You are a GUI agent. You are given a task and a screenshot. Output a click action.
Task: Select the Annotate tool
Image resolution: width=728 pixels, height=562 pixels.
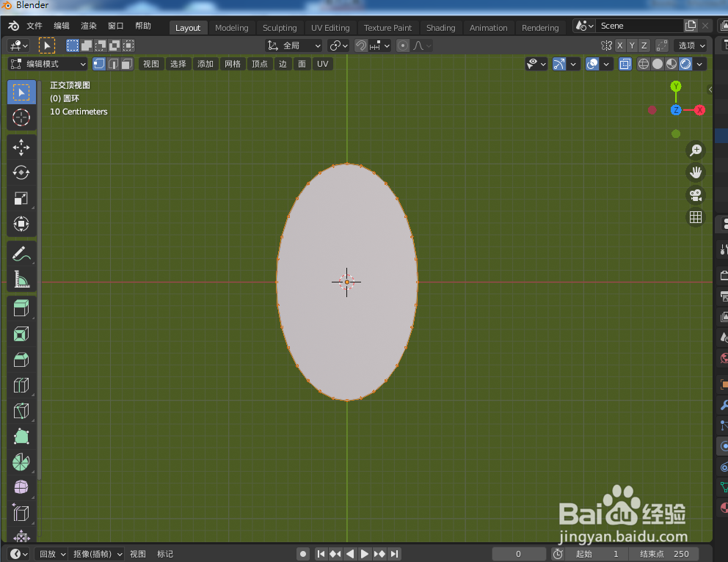(x=21, y=254)
